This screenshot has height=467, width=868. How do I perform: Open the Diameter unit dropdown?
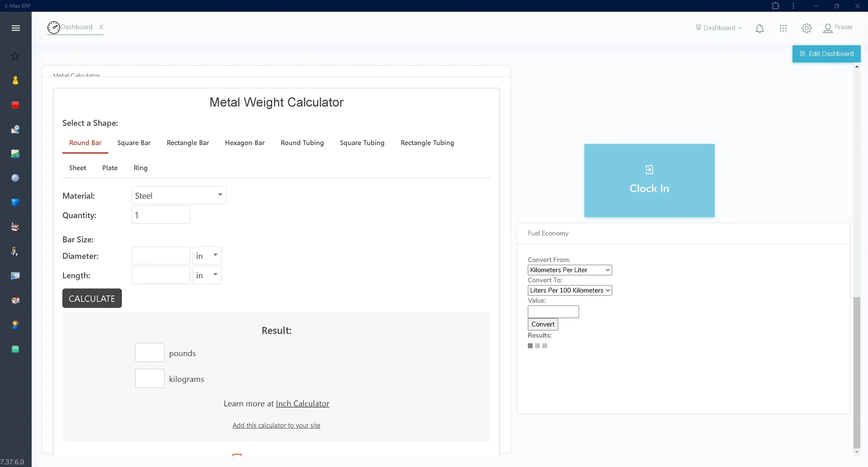[207, 256]
